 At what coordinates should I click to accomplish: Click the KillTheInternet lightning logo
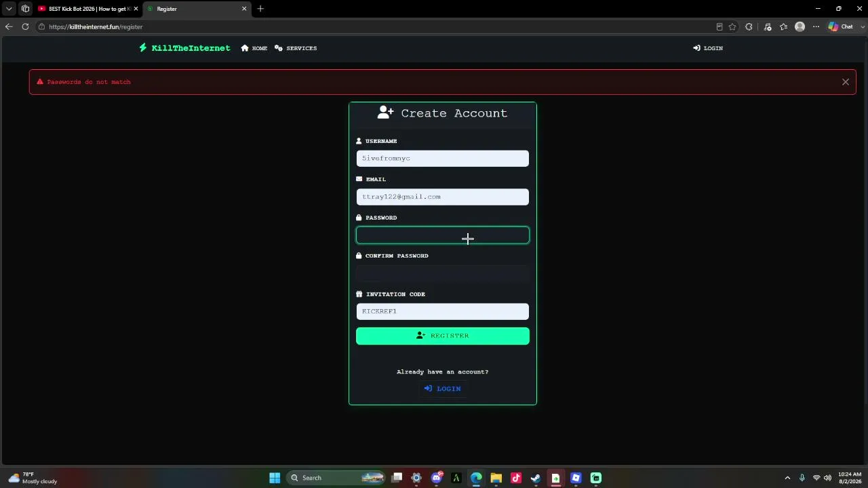[x=184, y=48]
